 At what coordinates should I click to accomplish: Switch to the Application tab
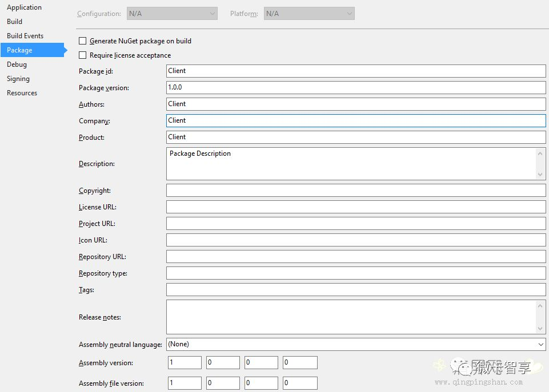[24, 7]
